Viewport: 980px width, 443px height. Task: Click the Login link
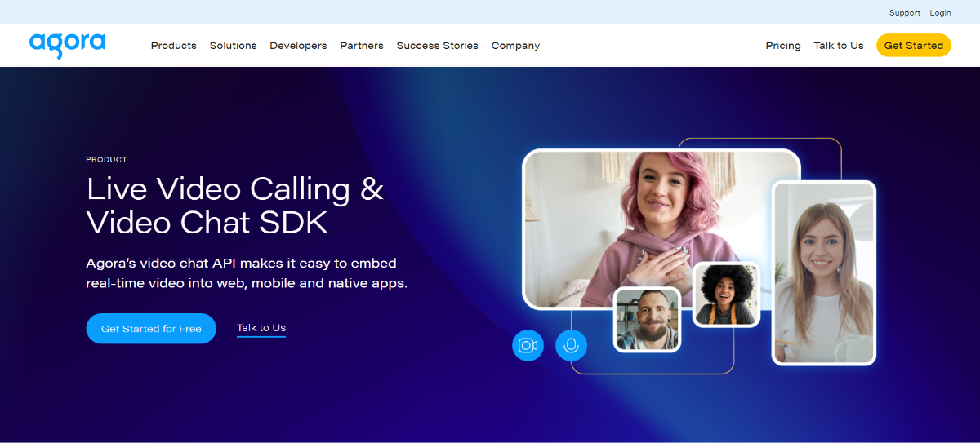point(940,13)
